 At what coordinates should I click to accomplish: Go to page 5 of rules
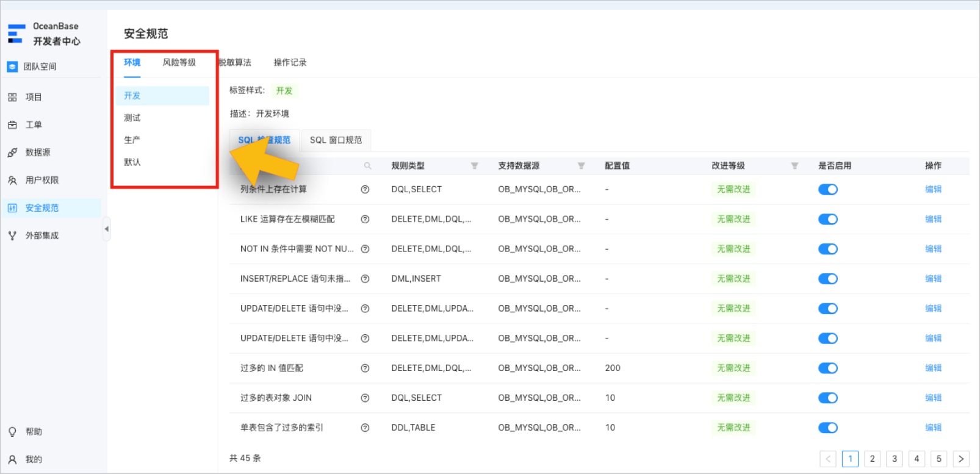(939, 459)
